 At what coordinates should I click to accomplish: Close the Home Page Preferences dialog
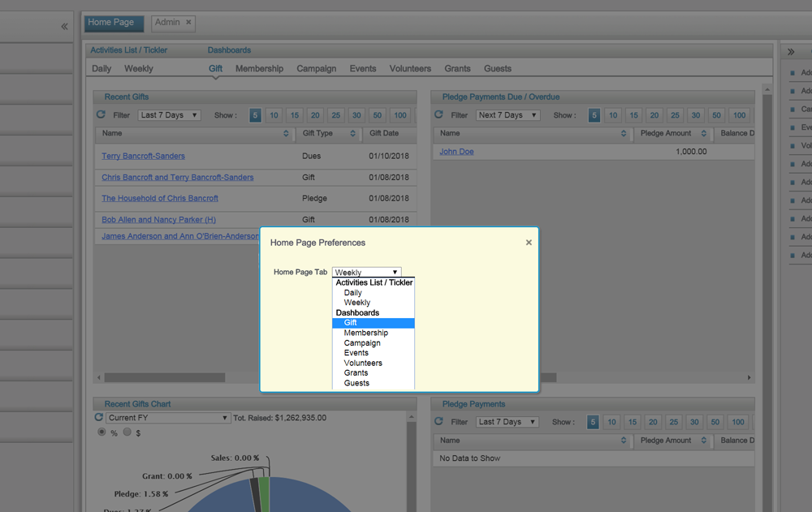click(x=529, y=243)
